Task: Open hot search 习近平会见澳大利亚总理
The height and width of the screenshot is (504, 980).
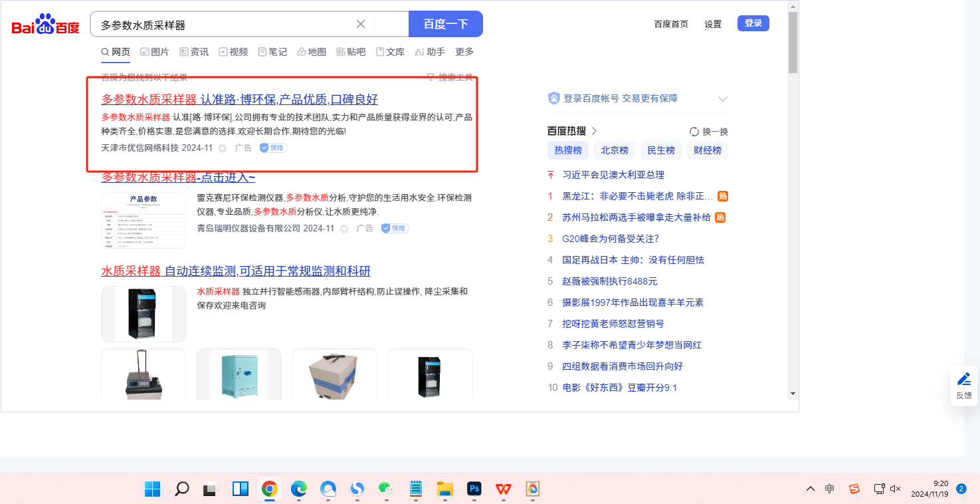Action: click(x=613, y=175)
